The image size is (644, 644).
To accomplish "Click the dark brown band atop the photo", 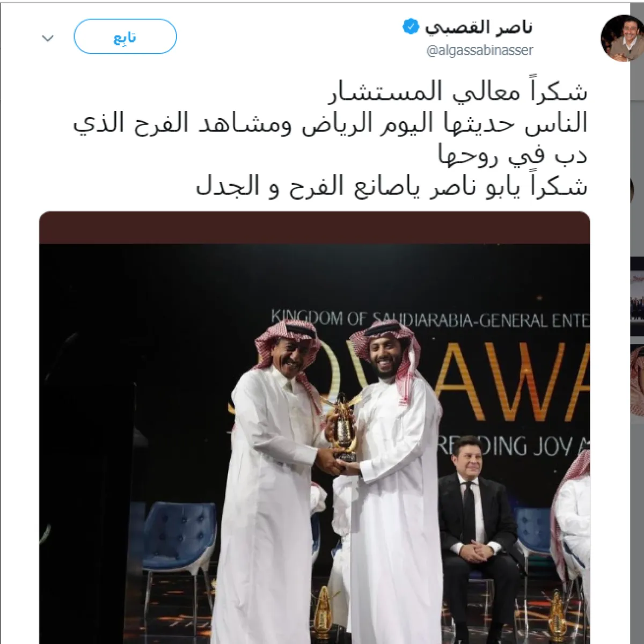I will pyautogui.click(x=314, y=228).
